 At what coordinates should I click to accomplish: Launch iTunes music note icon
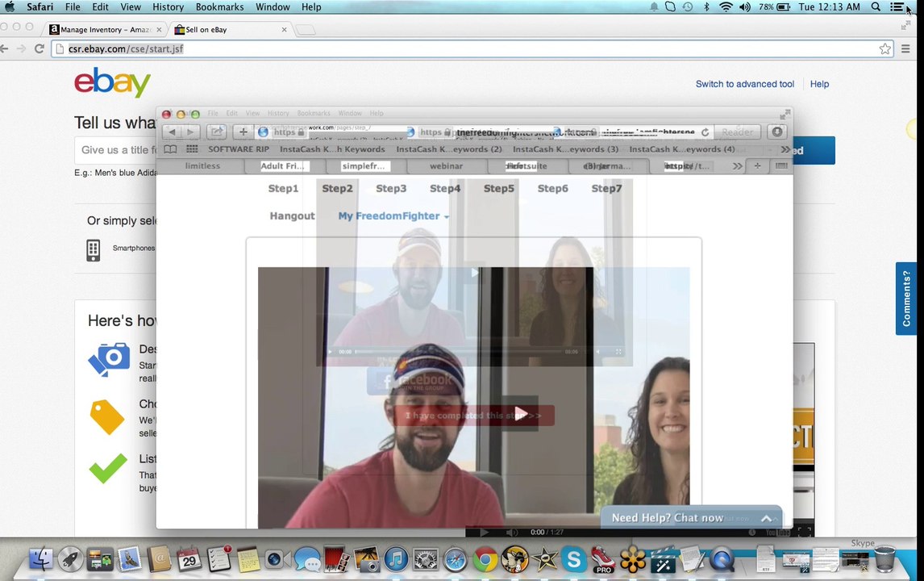click(396, 558)
